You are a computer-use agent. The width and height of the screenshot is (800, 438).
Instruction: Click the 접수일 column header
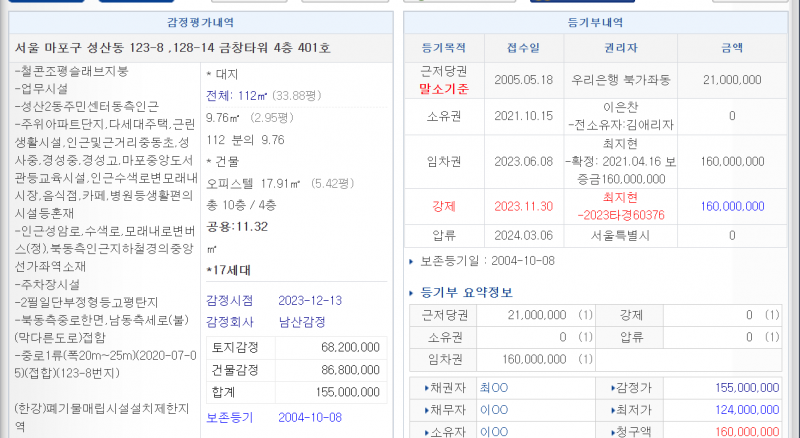coord(523,48)
